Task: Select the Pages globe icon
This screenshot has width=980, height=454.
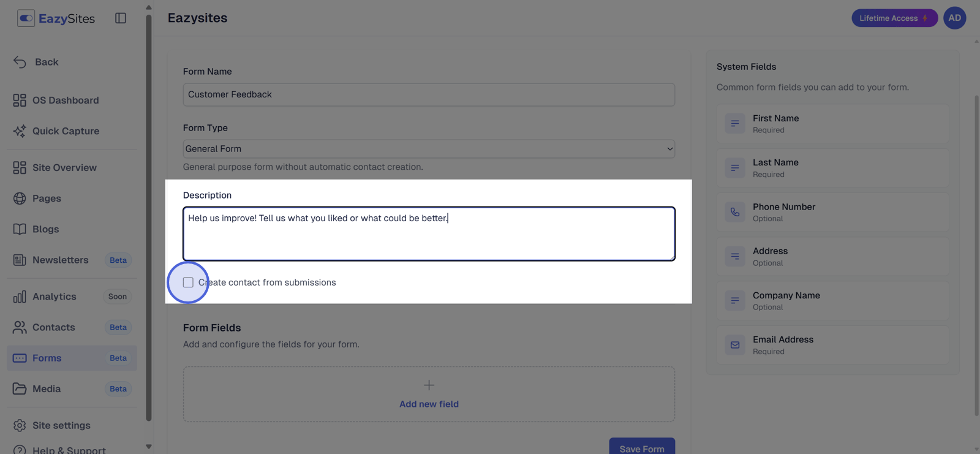Action: tap(20, 198)
